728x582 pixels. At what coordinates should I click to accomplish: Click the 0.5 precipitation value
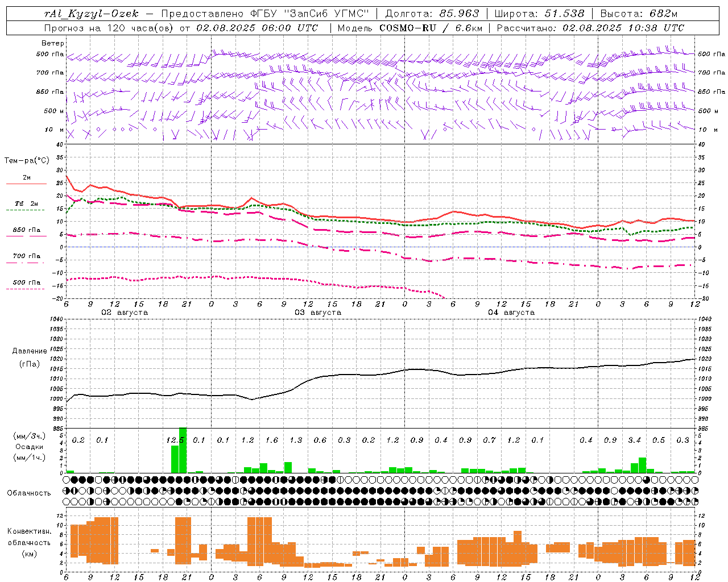[659, 440]
